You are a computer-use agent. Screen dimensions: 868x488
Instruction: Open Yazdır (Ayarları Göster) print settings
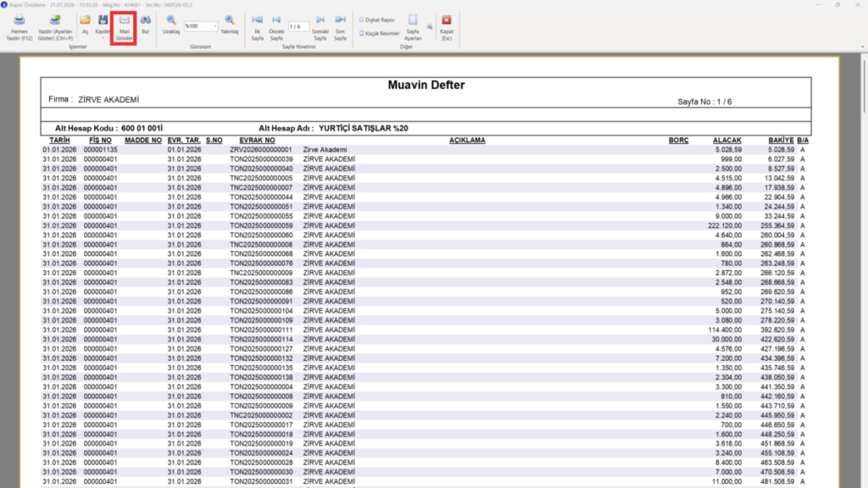(55, 20)
